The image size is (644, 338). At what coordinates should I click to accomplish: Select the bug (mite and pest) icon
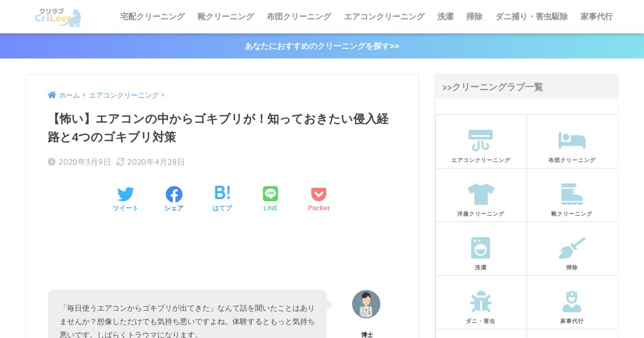(x=480, y=302)
